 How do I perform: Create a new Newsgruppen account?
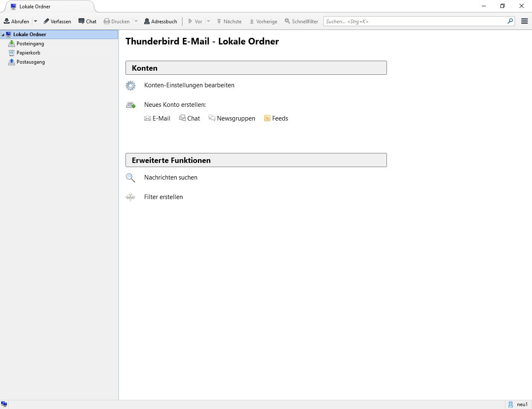(x=236, y=118)
